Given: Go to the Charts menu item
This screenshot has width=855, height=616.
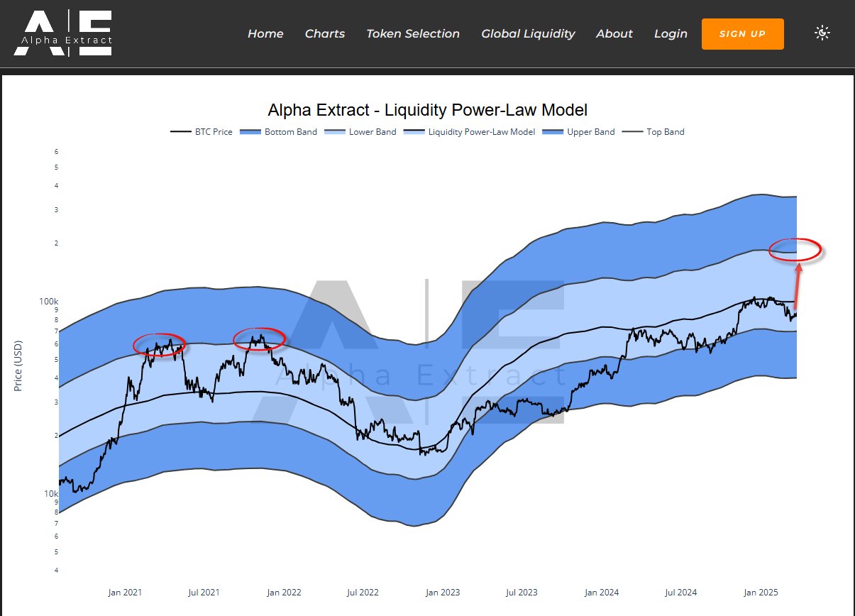Looking at the screenshot, I should coord(325,33).
